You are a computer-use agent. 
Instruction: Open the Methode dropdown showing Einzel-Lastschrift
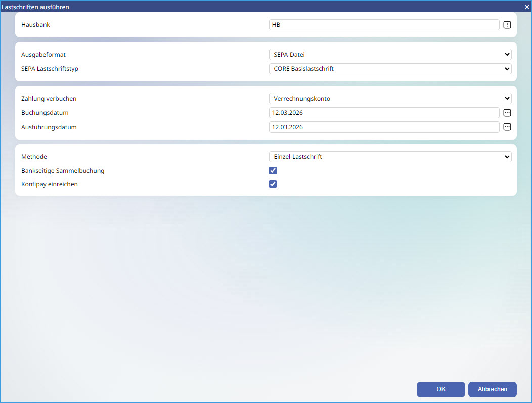point(390,157)
